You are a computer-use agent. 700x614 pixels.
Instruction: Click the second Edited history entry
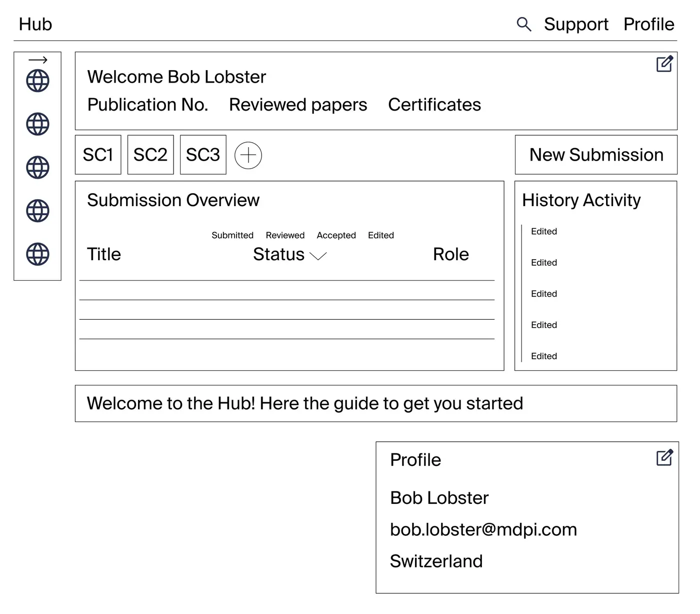(544, 263)
